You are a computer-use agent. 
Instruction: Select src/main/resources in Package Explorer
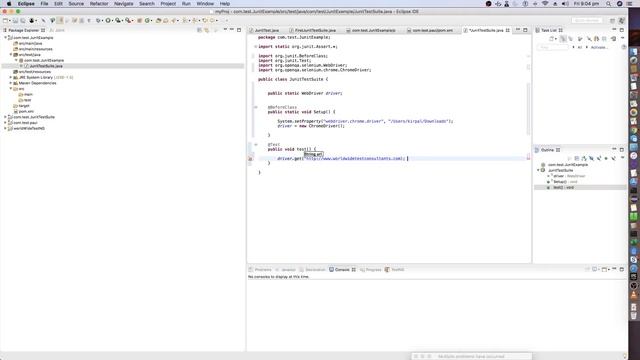36,49
